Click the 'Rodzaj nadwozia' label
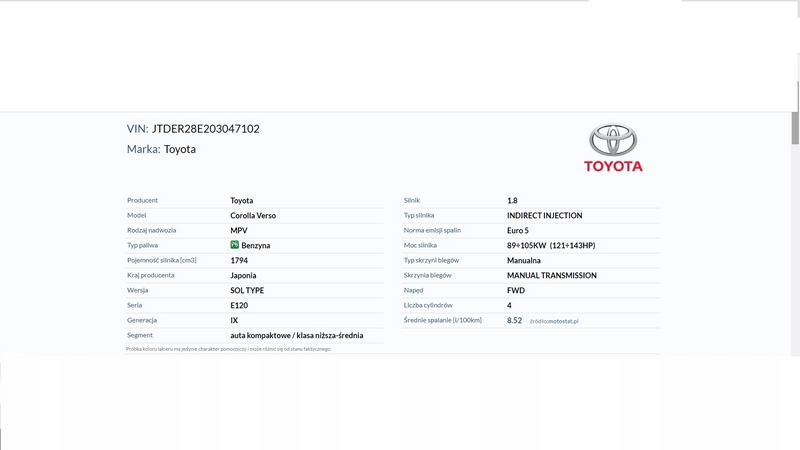This screenshot has height=450, width=800. click(x=152, y=230)
